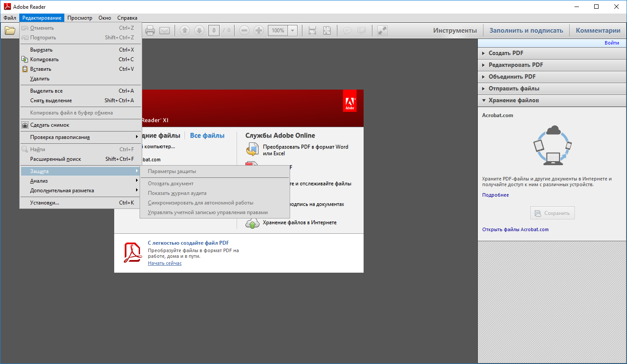Choose Копировать from the edit menu
Screen dimensions: 627x364
click(81, 59)
